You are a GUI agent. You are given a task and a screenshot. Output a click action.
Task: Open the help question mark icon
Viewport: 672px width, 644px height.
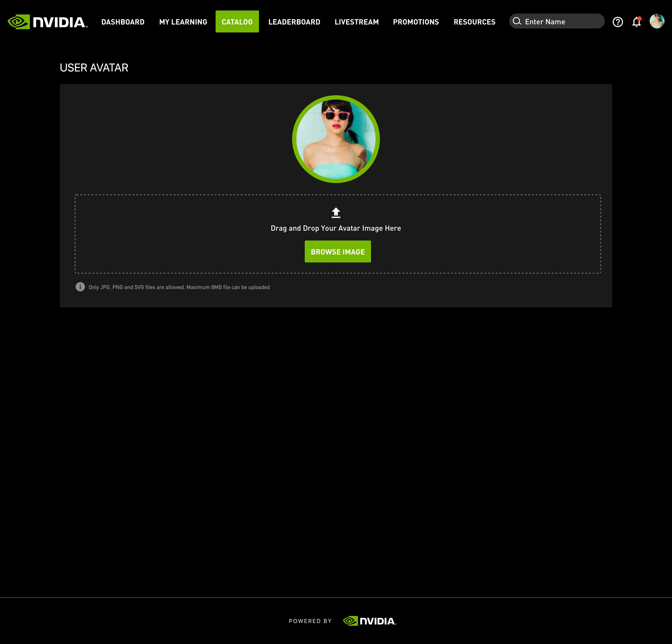[618, 22]
